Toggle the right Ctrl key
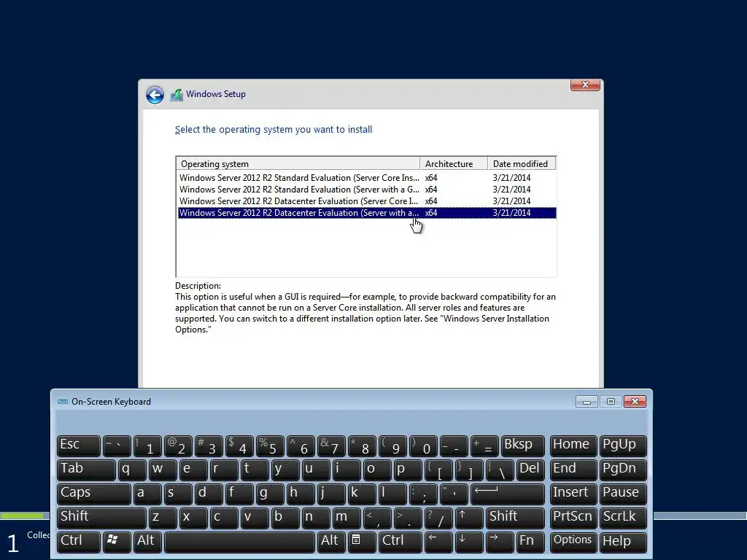Screen dimensions: 747x560 (x=400, y=542)
